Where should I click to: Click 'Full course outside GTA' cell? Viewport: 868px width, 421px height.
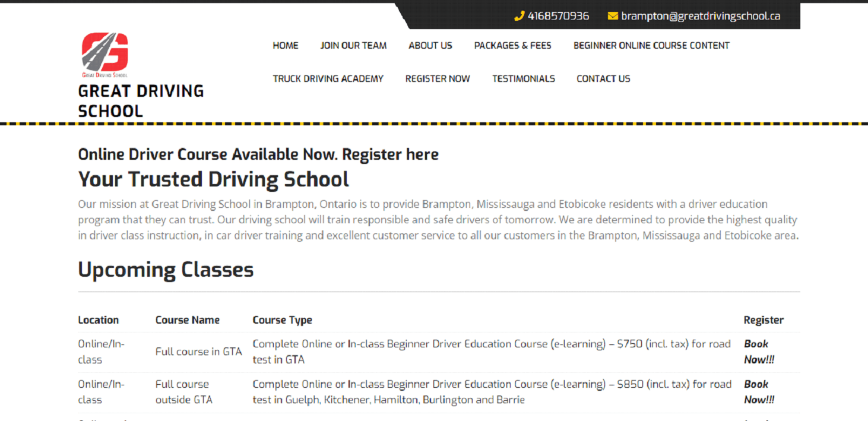coord(184,392)
